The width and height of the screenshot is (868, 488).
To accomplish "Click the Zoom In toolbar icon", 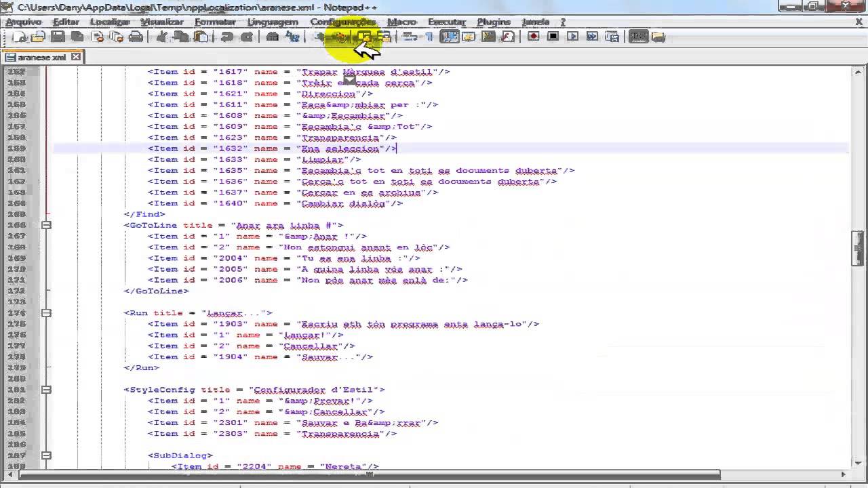I will click(319, 37).
